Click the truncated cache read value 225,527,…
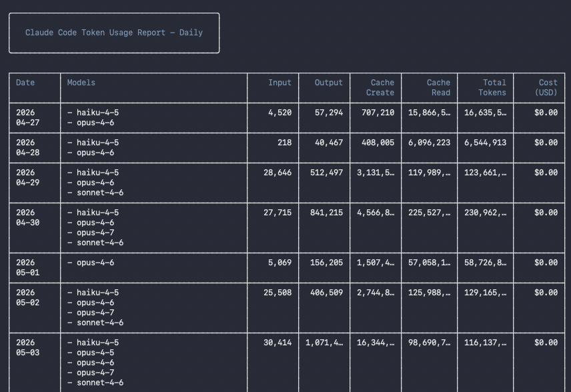 click(430, 213)
